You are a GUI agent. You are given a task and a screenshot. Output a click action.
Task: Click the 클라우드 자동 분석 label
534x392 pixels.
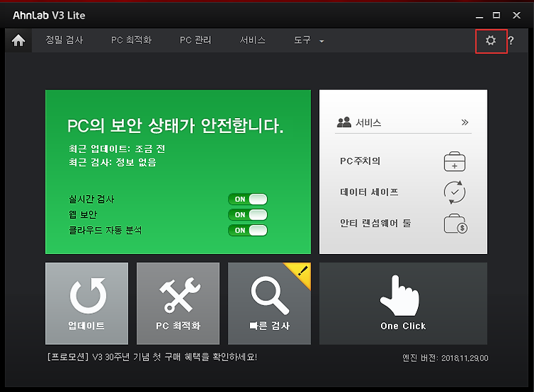pos(105,231)
